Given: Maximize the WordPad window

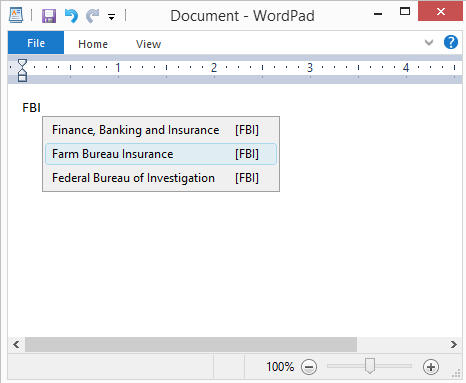Looking at the screenshot, I should 405,12.
